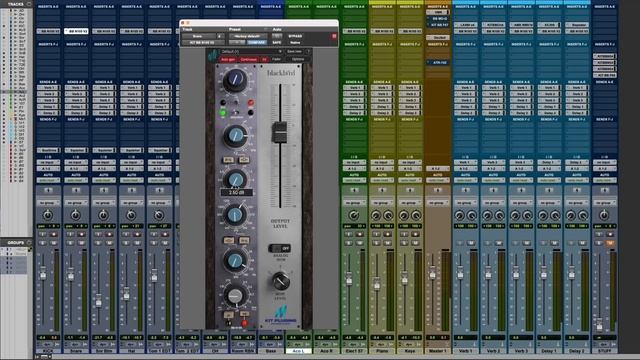Enable input monitoring on the Snare track
Image resolution: width=640 pixels, height=360 pixels.
tap(70, 234)
